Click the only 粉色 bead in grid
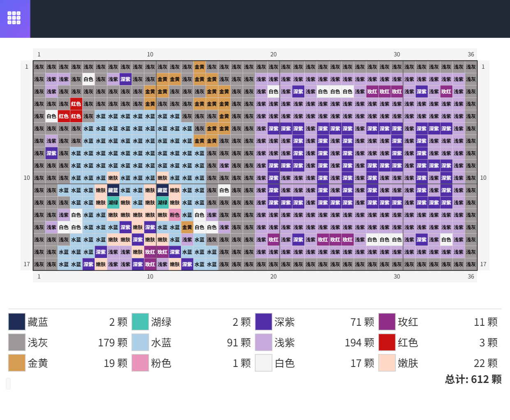Screen dimensions: 510x420 coord(175,215)
